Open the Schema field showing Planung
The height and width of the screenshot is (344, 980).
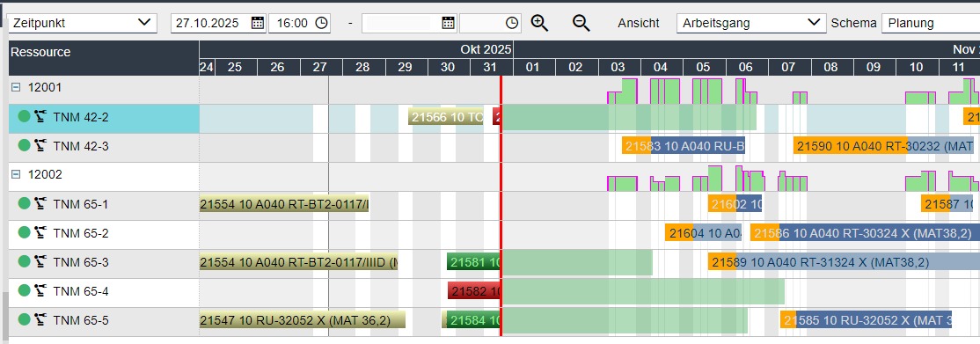pos(931,23)
